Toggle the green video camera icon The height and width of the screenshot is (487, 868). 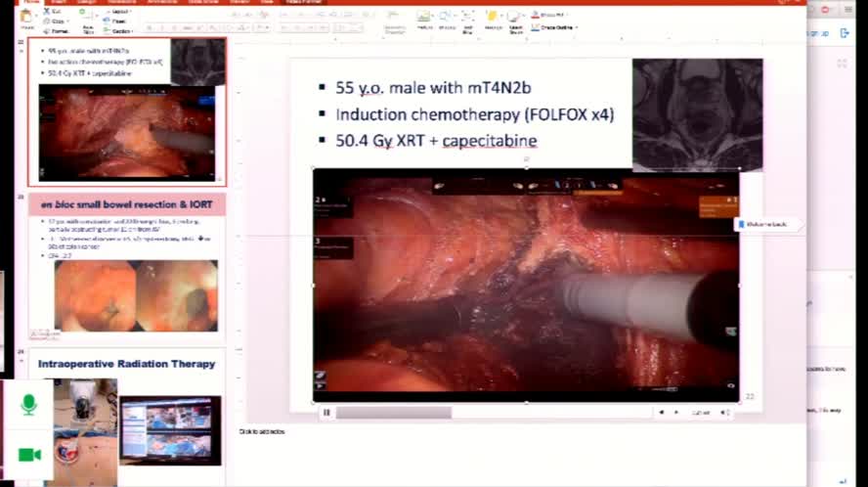tap(29, 455)
